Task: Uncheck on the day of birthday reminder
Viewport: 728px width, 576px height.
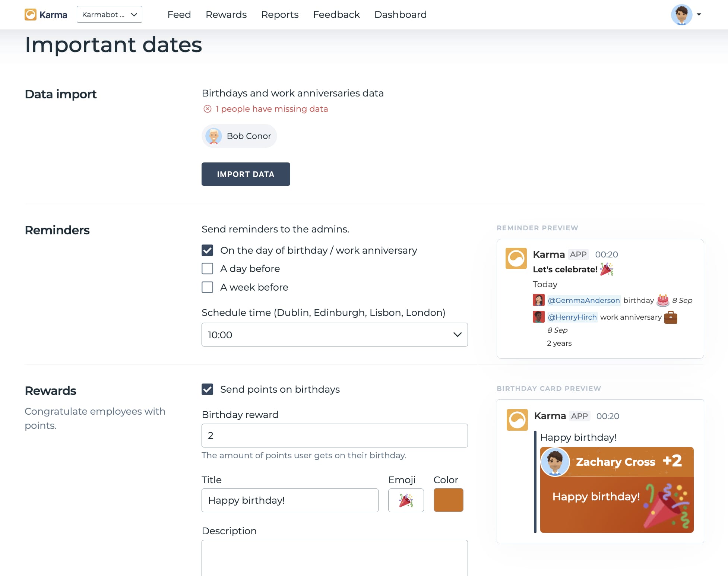Action: click(208, 250)
